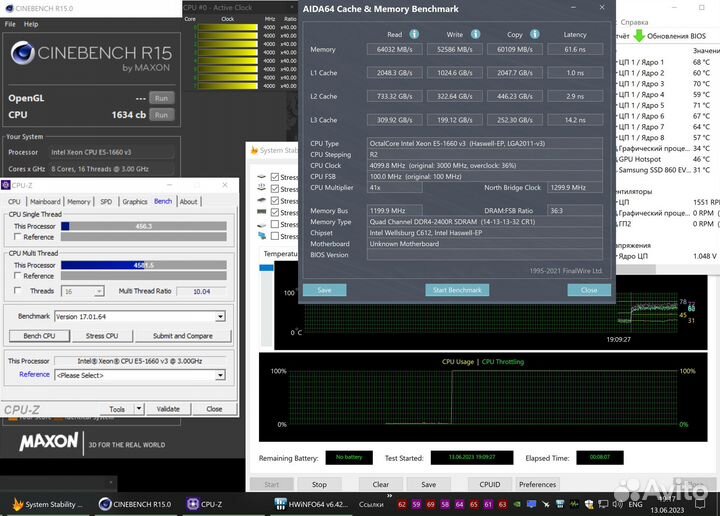Click Bench CPU in CPU-Z
720x516 pixels.
[39, 336]
